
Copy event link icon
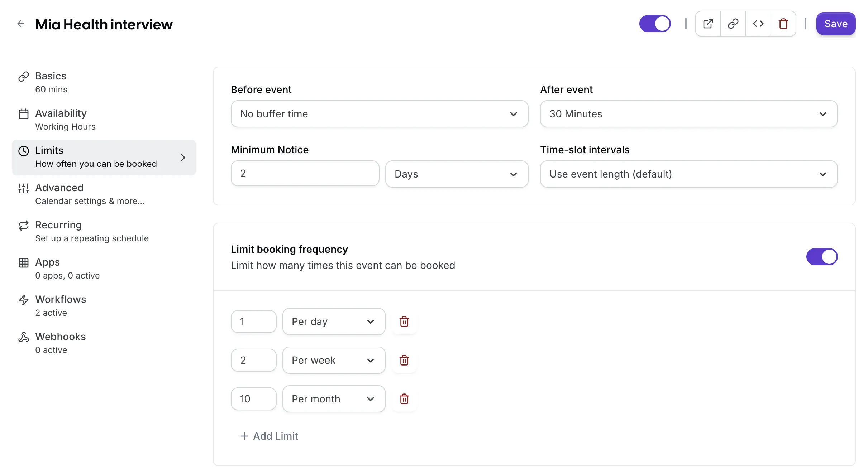(x=733, y=24)
